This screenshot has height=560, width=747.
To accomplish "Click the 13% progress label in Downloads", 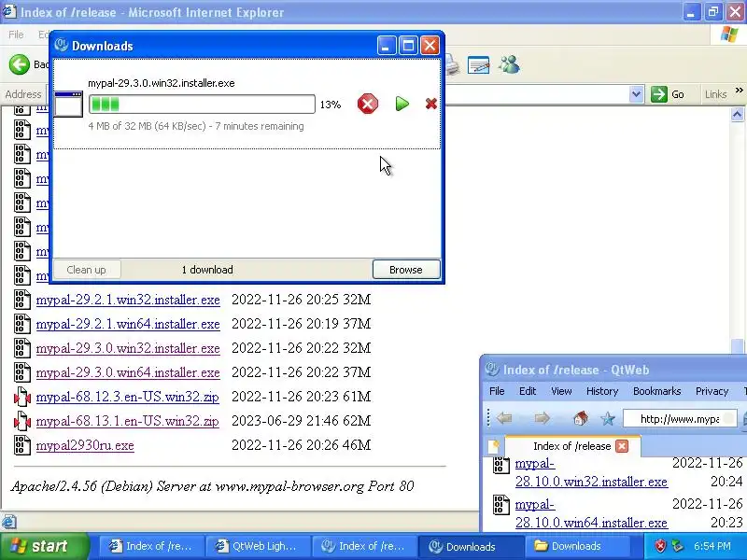I will tap(331, 105).
